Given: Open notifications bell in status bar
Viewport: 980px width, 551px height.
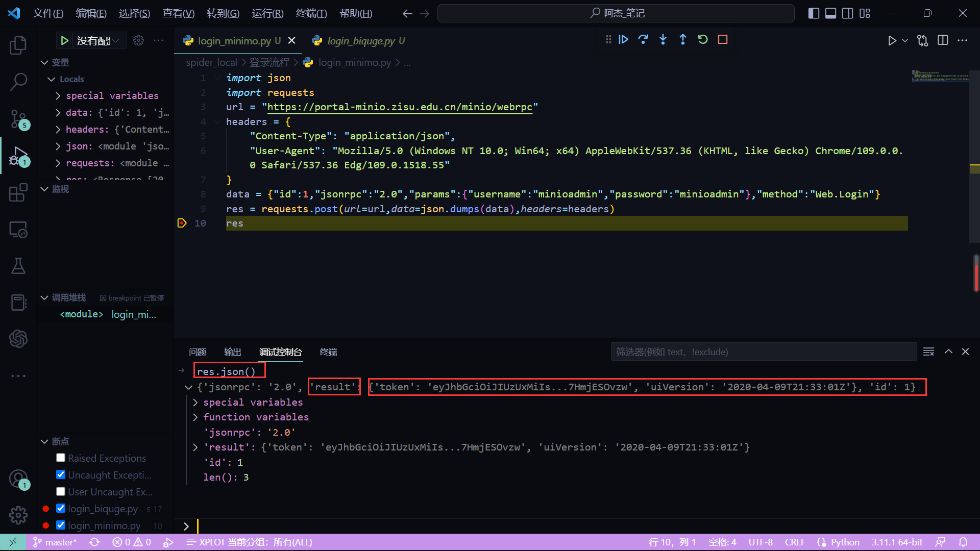Looking at the screenshot, I should coord(963,542).
